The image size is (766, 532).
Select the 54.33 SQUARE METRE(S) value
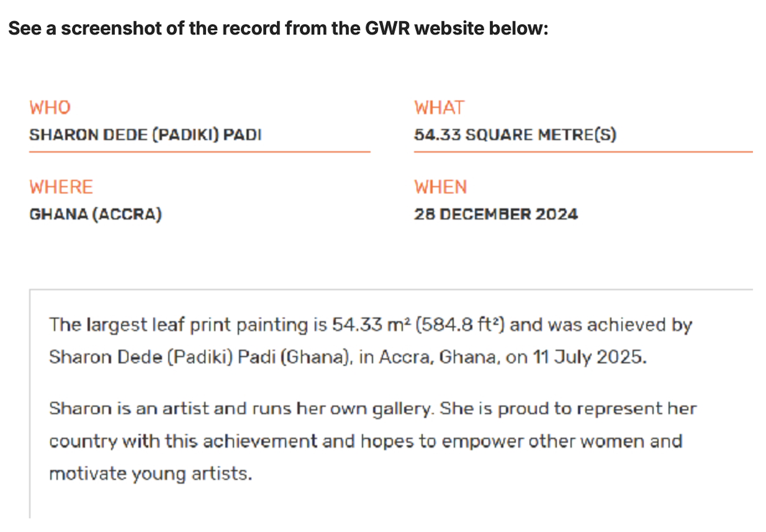point(515,135)
